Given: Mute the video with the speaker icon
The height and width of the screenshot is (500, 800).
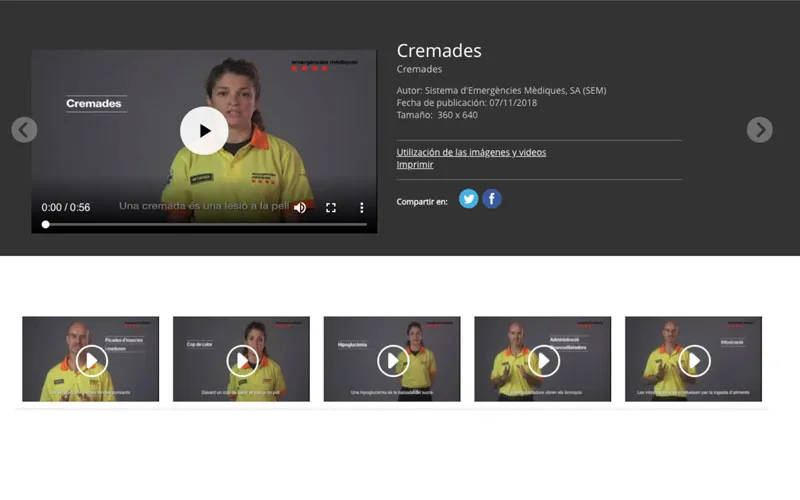Looking at the screenshot, I should click(300, 208).
